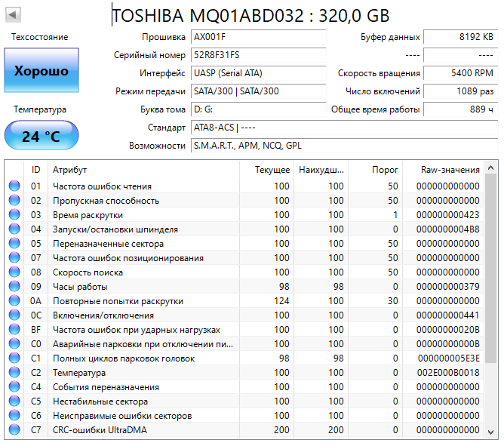Click power-on count field '1089 раз'
The height and width of the screenshot is (446, 504).
point(460,91)
